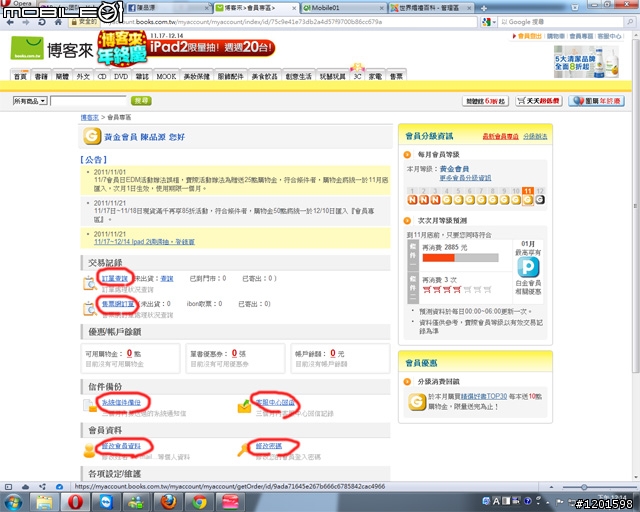The image size is (640, 512).
Task: Click the 天天超低價 button
Action: click(539, 100)
